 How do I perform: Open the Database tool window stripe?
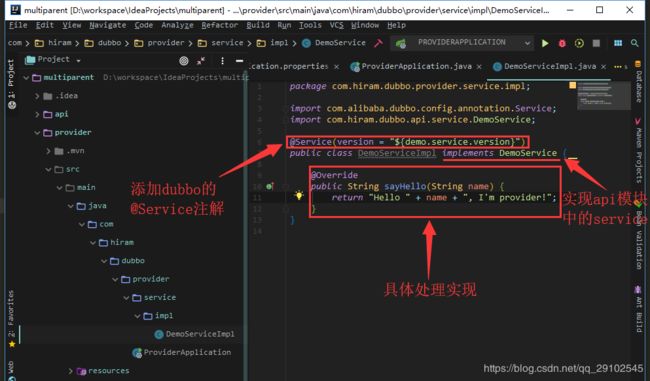638,82
